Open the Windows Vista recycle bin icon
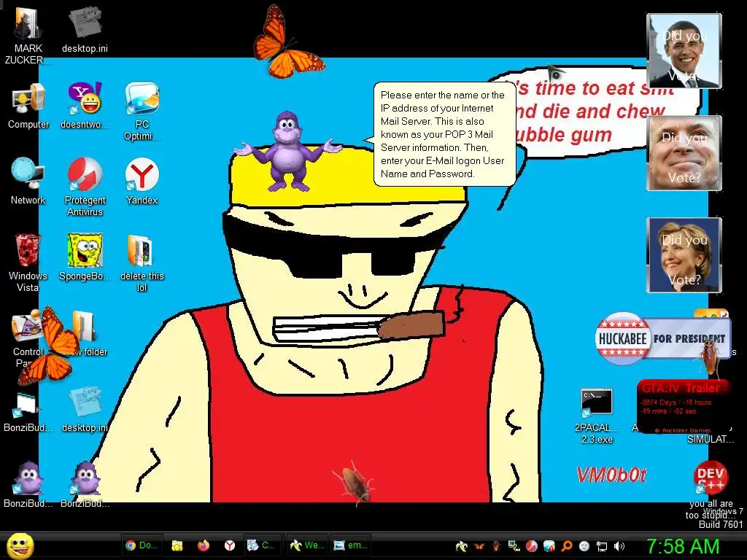The image size is (747, 560). click(x=28, y=262)
